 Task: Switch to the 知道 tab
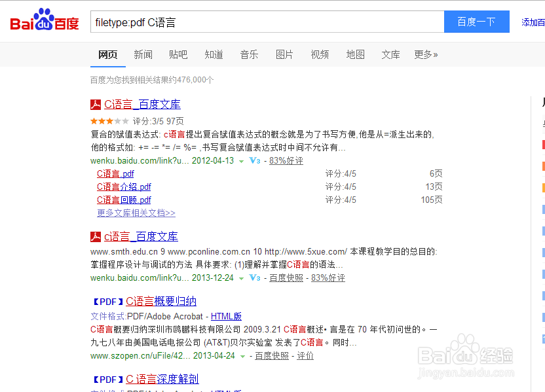214,54
